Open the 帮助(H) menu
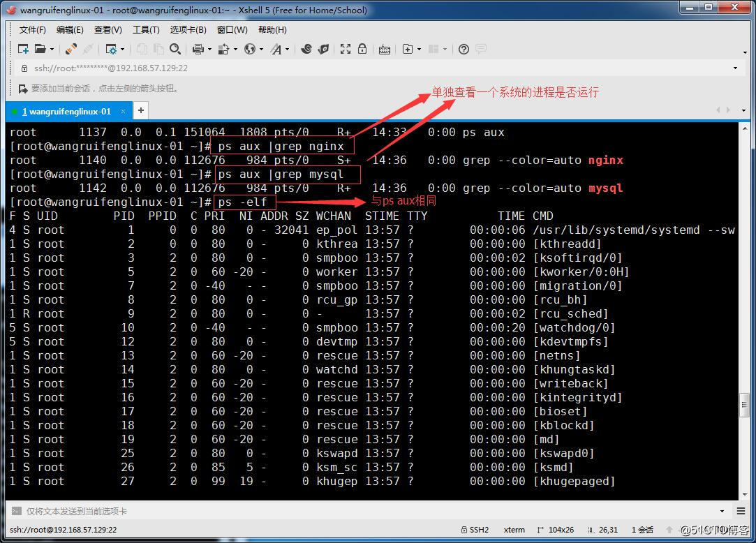Image resolution: width=756 pixels, height=543 pixels. (x=272, y=30)
